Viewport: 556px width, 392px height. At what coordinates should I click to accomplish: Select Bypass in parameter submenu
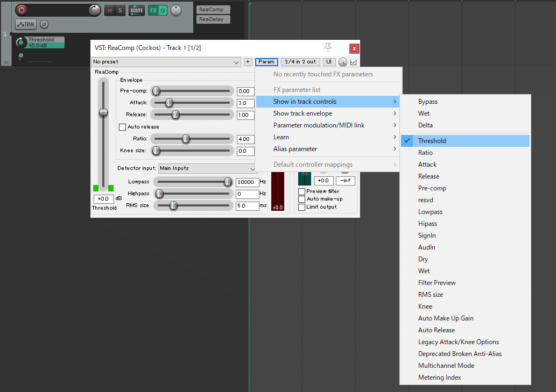pyautogui.click(x=465, y=102)
